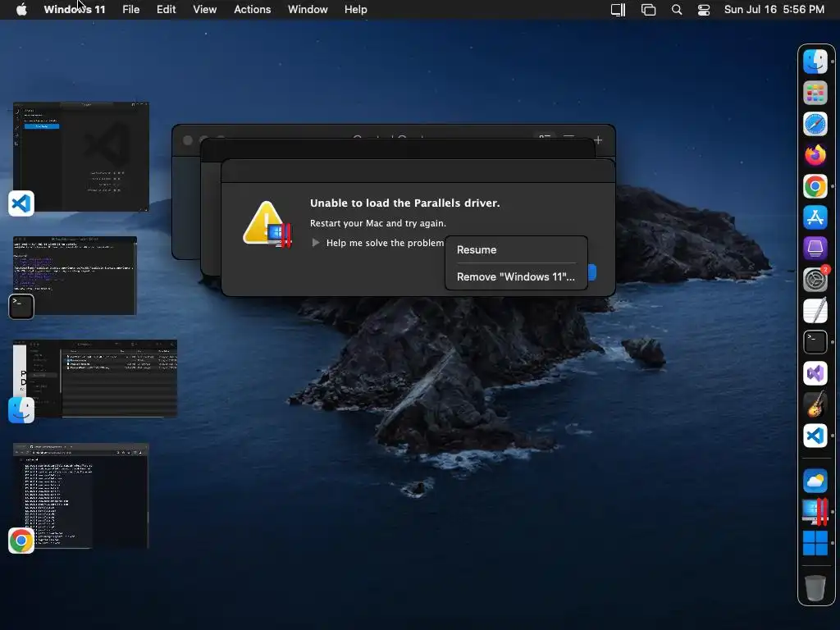Launch Safari from the Dock

[815, 125]
